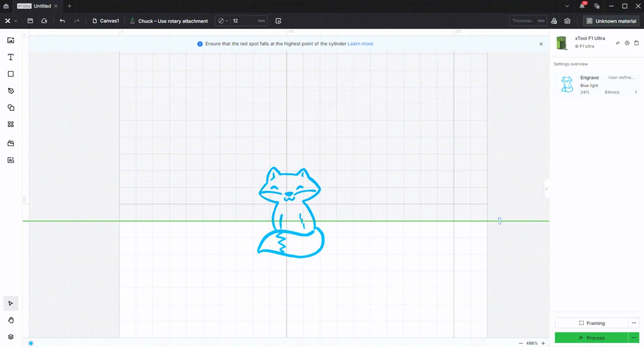Select the Text tool
Viewport: 644px width, 347px height.
[x=11, y=57]
